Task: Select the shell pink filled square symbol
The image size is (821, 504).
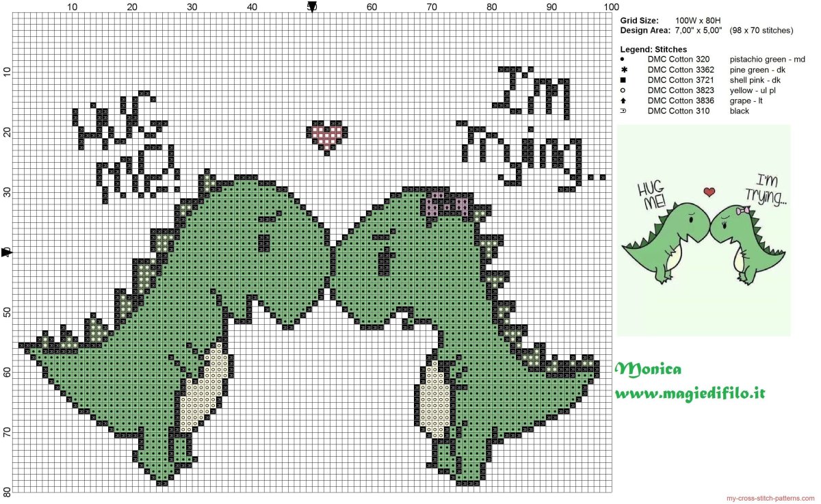Action: point(623,80)
